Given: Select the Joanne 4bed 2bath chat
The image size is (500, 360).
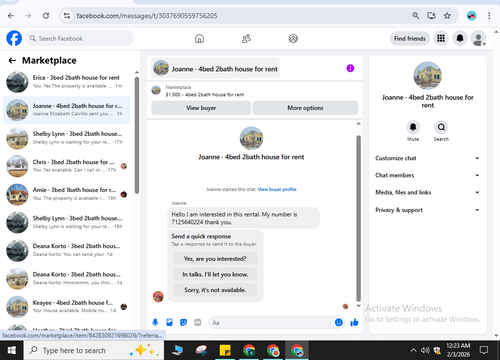Looking at the screenshot, I should pos(67,110).
